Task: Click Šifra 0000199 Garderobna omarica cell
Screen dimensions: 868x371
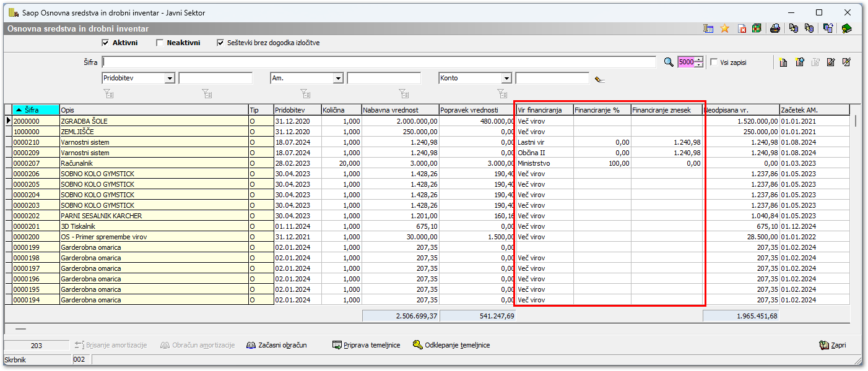Action: (36, 247)
